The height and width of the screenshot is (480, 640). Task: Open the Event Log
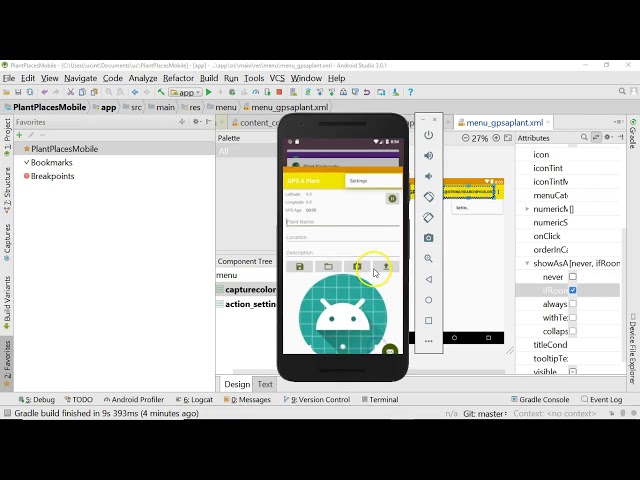click(602, 400)
